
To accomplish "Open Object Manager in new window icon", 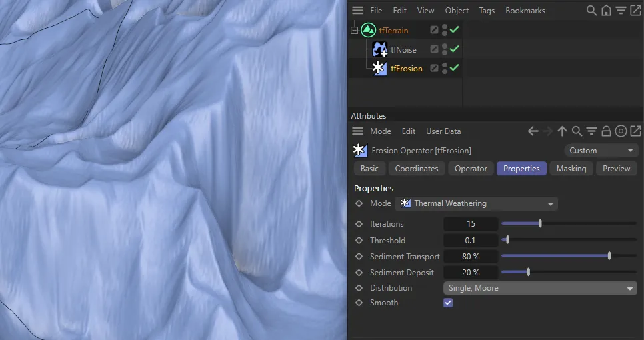I will point(635,10).
